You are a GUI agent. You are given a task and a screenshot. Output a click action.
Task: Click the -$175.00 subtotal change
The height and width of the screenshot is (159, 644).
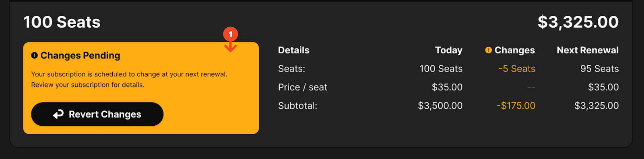tap(516, 106)
